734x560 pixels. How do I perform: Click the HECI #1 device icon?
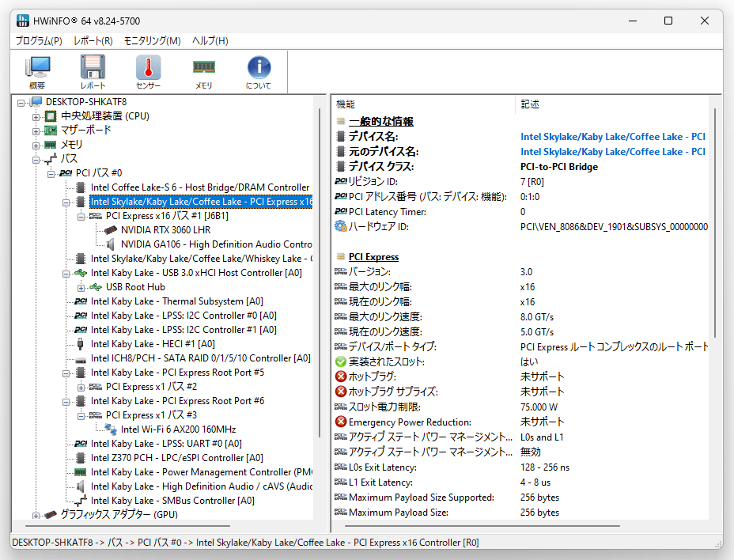81,344
